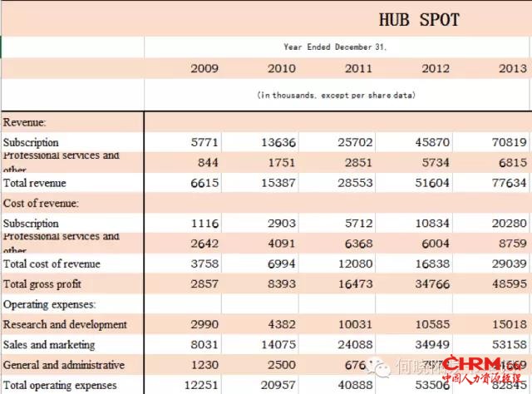Select the 2009 gross profit value 2857
The height and width of the screenshot is (394, 532).
coord(204,284)
